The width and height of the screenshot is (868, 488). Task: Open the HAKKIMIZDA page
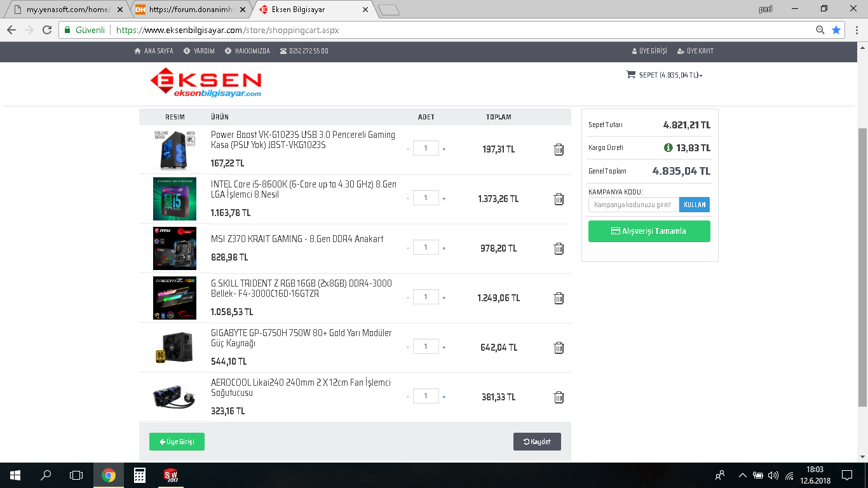[247, 51]
